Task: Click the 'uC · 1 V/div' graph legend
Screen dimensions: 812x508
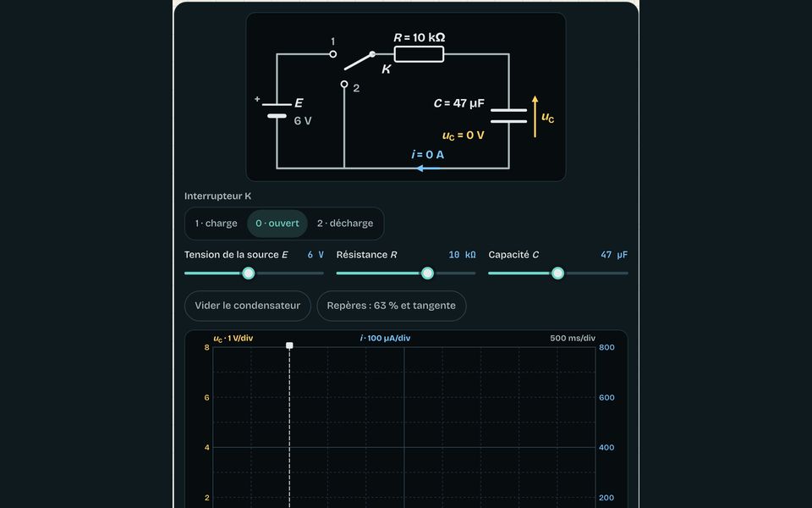Action: point(233,339)
